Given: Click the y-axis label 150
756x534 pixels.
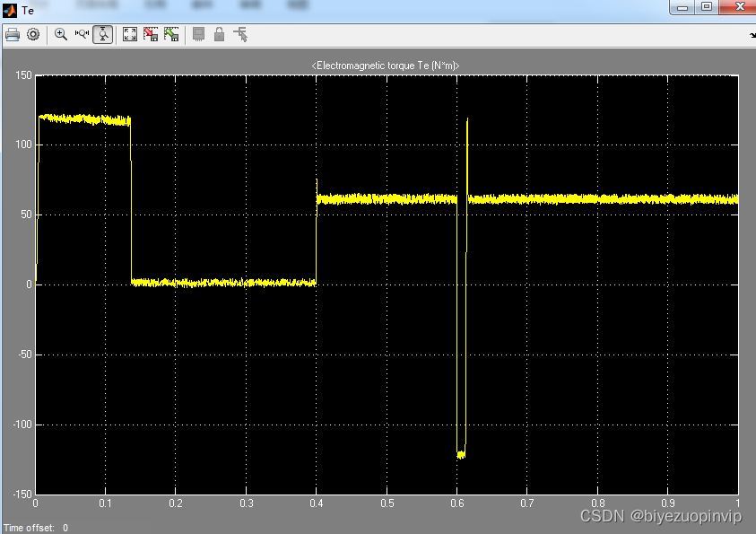Looking at the screenshot, I should pos(23,75).
